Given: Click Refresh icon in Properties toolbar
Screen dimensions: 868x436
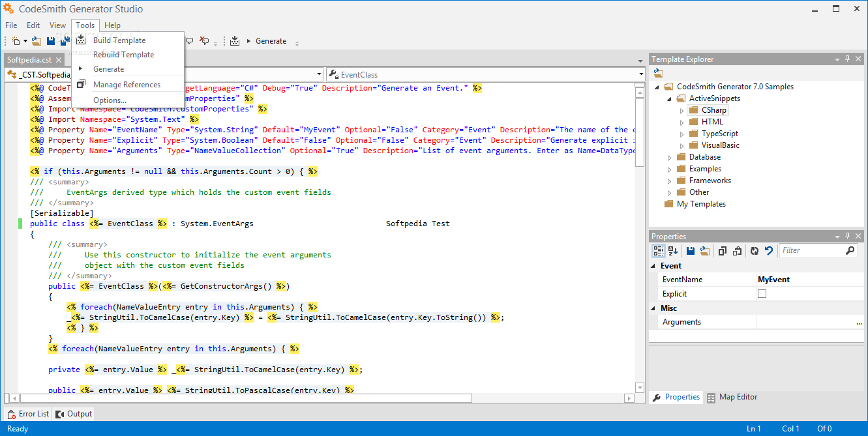Looking at the screenshot, I should coord(755,250).
